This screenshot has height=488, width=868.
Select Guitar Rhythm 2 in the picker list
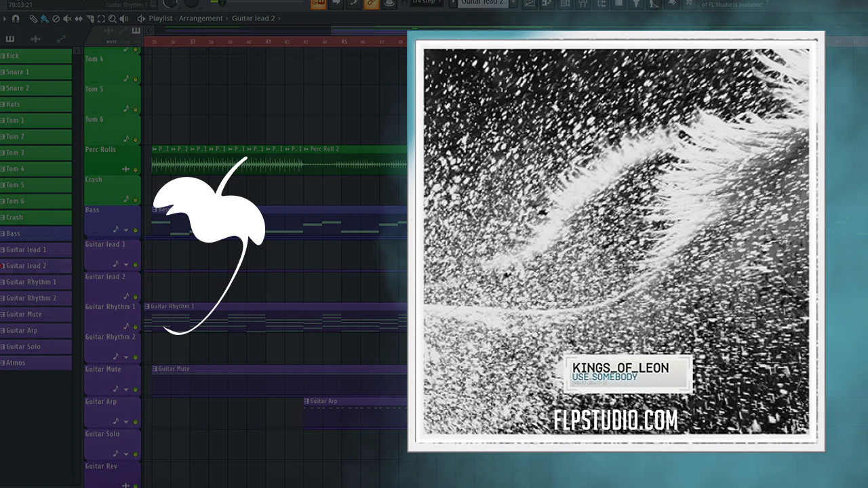36,298
